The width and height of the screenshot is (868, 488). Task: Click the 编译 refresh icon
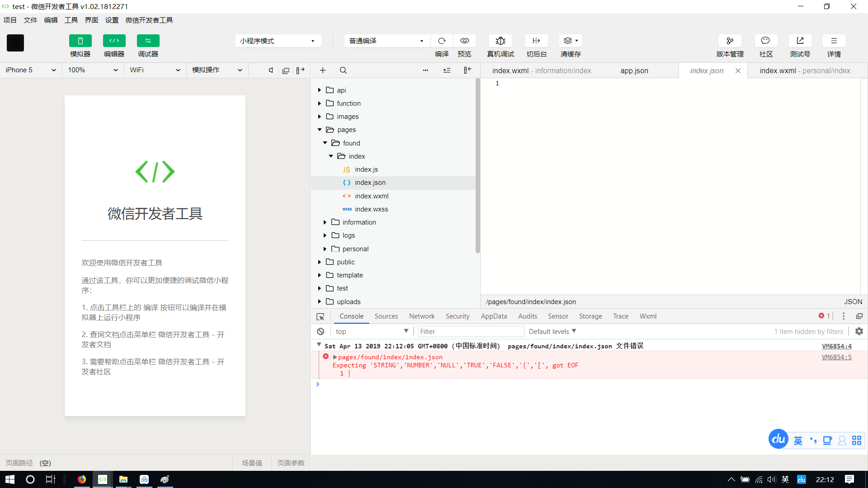point(442,41)
